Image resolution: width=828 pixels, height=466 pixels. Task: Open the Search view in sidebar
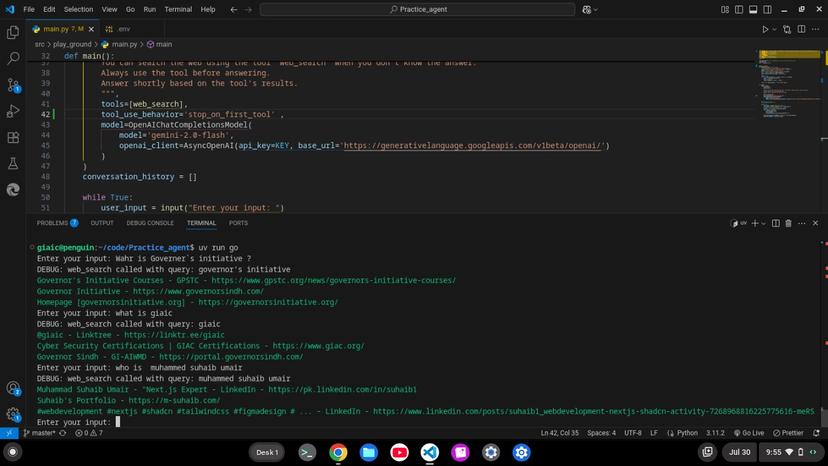13,59
